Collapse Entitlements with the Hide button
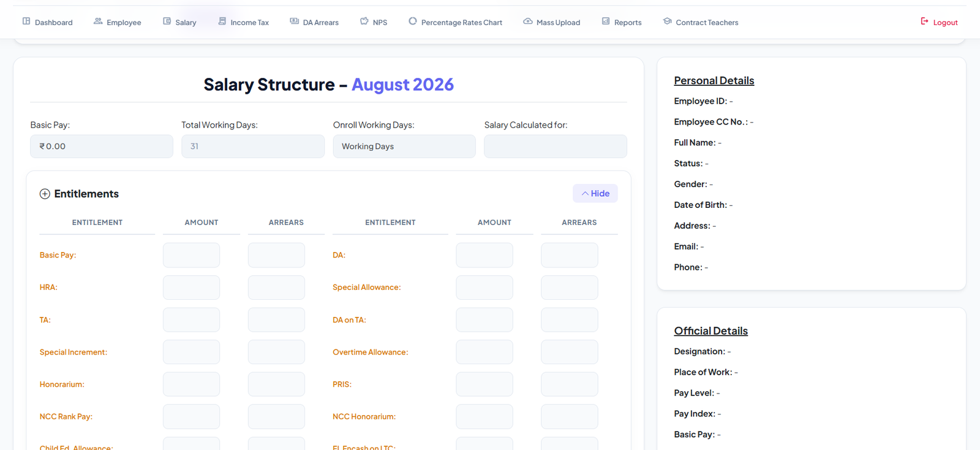Image resolution: width=980 pixels, height=450 pixels. (595, 193)
